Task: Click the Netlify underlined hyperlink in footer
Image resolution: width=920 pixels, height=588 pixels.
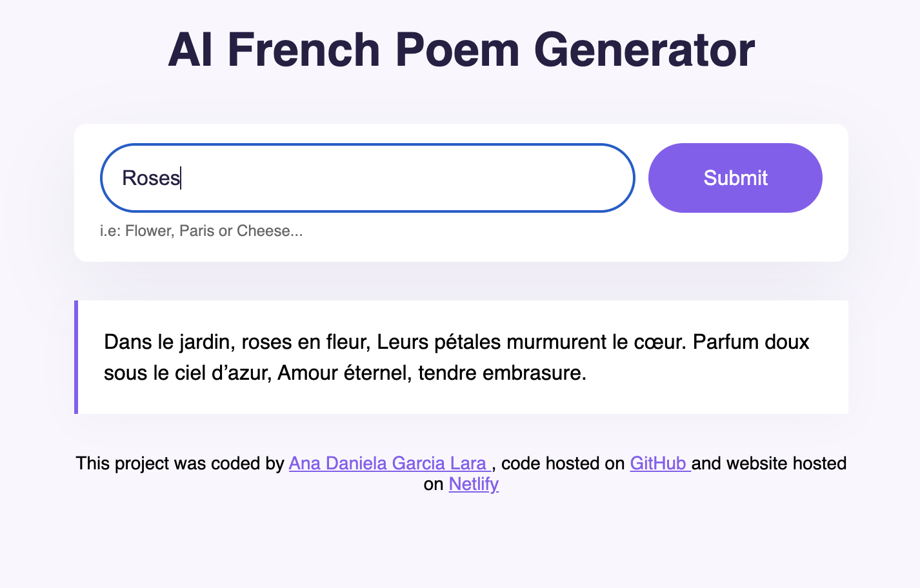Action: coord(473,484)
